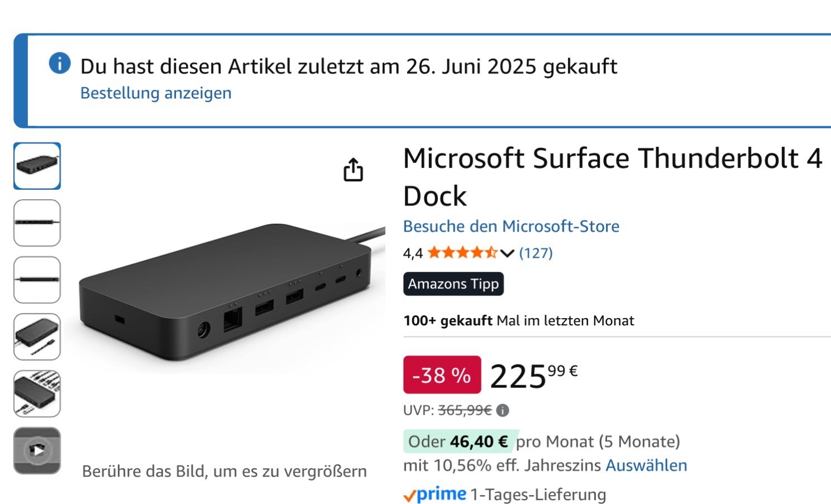Viewport: 831px width, 504px height.
Task: Select the third thumbnail showing dock rear view
Action: tap(37, 280)
